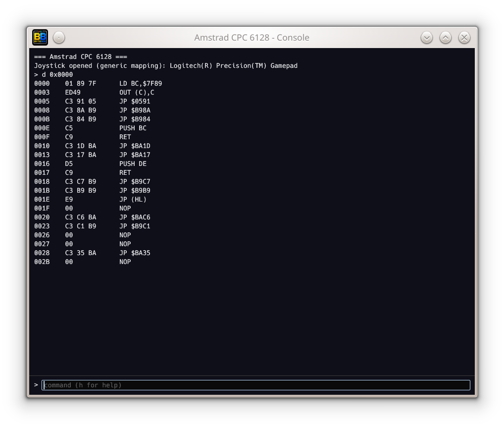Image resolution: width=504 pixels, height=424 pixels.
Task: Click the NOP at address 001F
Action: tap(125, 209)
